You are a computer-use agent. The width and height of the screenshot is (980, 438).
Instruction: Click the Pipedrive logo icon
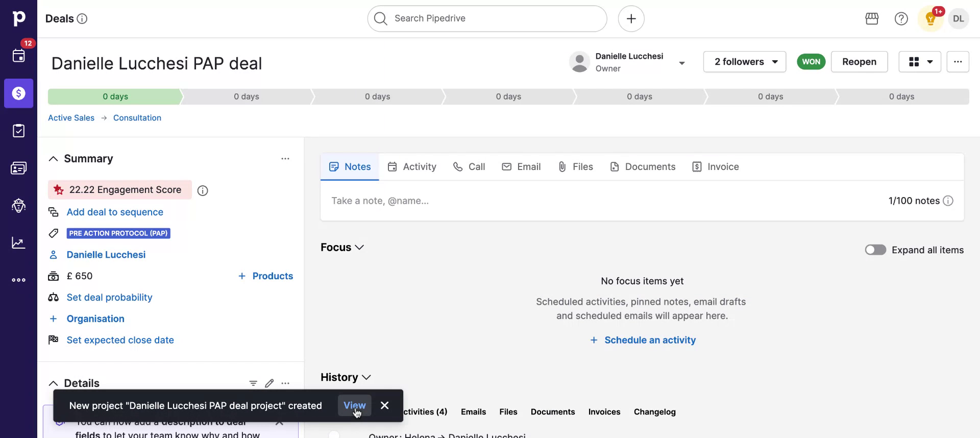[18, 18]
